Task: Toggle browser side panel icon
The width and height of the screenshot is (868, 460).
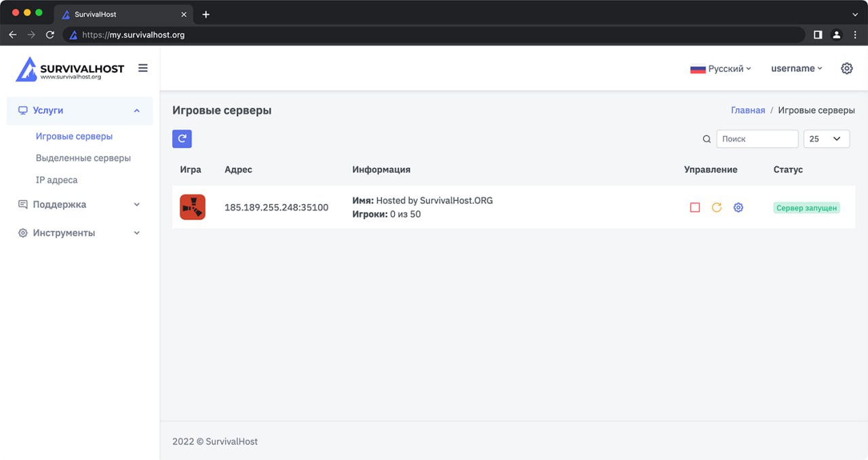Action: coord(818,35)
